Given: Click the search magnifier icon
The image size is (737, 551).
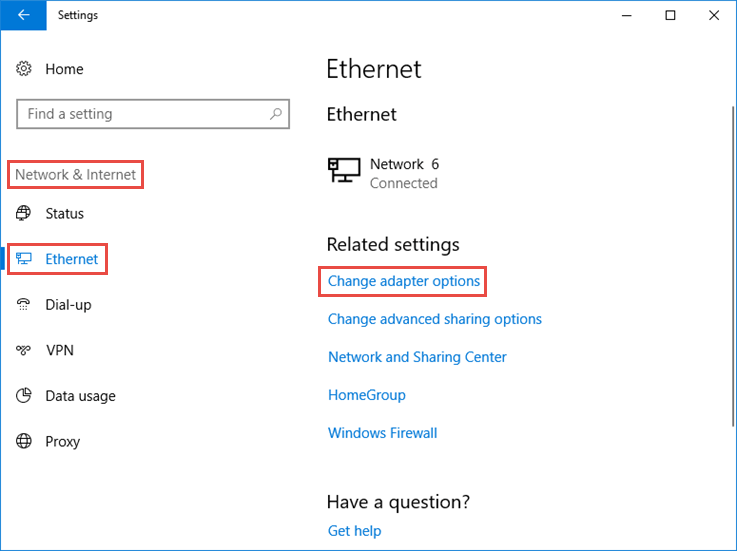Looking at the screenshot, I should click(277, 114).
